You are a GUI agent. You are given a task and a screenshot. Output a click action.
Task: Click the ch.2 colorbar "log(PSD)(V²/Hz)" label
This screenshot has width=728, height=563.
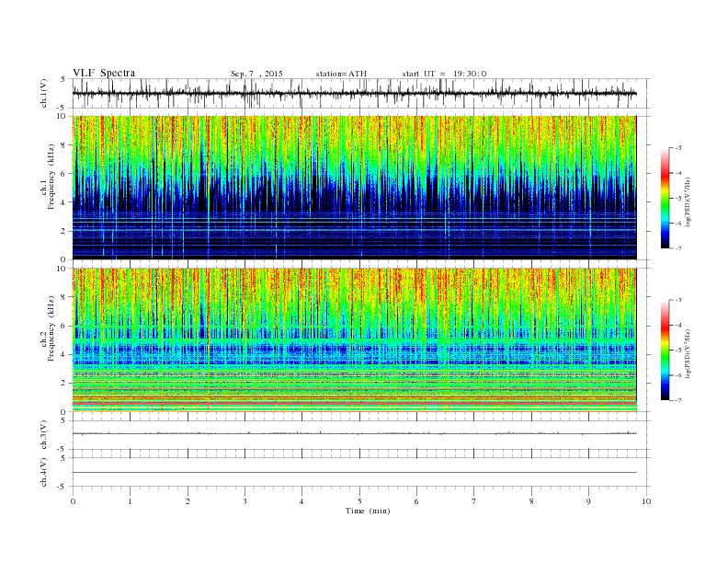click(688, 354)
